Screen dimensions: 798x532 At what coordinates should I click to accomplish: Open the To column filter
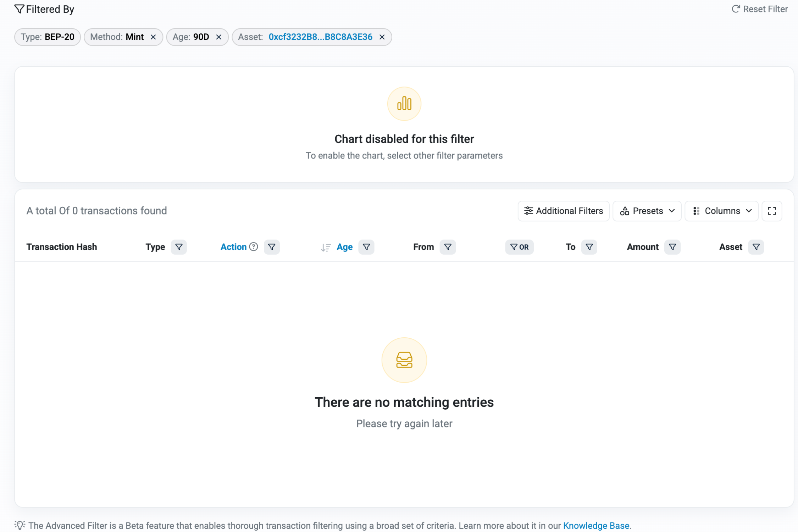(589, 246)
